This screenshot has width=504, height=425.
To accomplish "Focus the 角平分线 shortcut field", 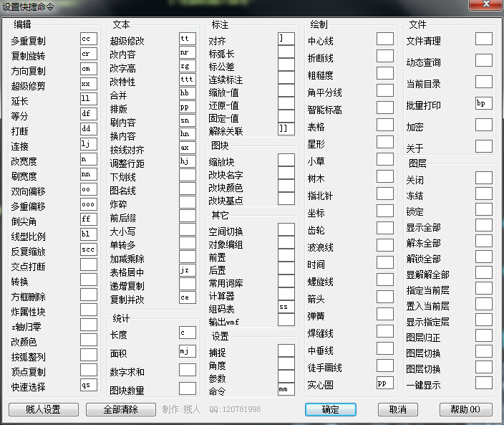I will [385, 90].
